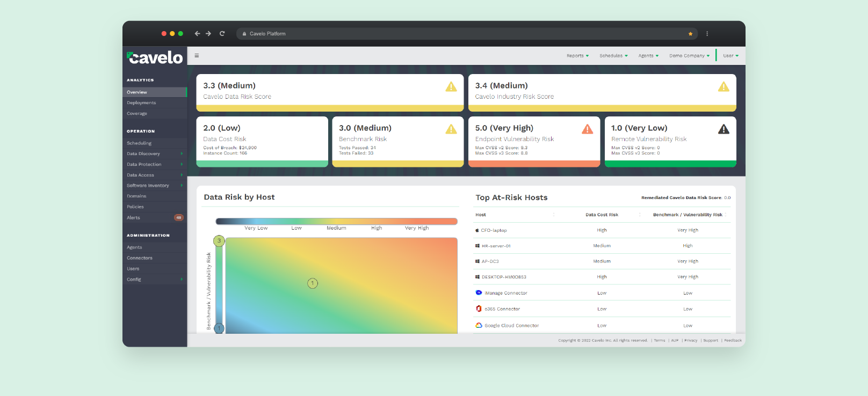Open the Remote Vulnerability Risk 1.0 card
Viewport: 868px width, 396px height.
pyautogui.click(x=670, y=142)
